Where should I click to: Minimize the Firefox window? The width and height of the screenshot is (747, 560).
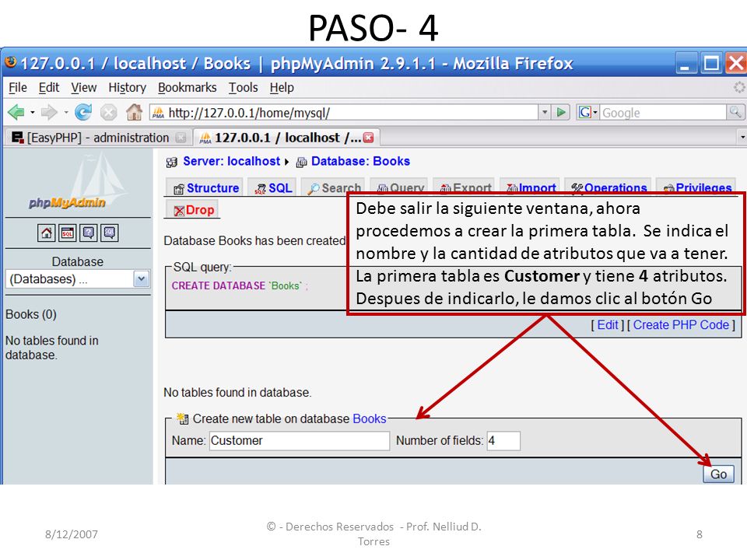(686, 63)
